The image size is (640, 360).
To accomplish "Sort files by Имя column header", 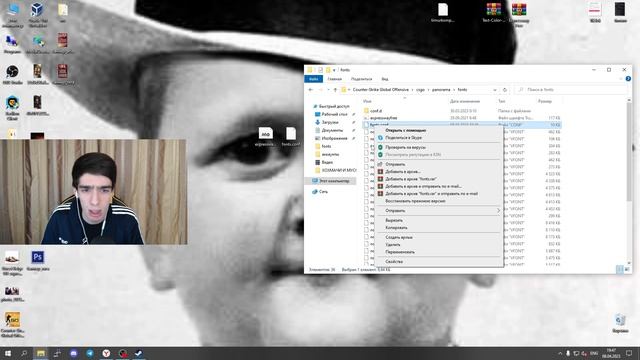I will point(367,101).
